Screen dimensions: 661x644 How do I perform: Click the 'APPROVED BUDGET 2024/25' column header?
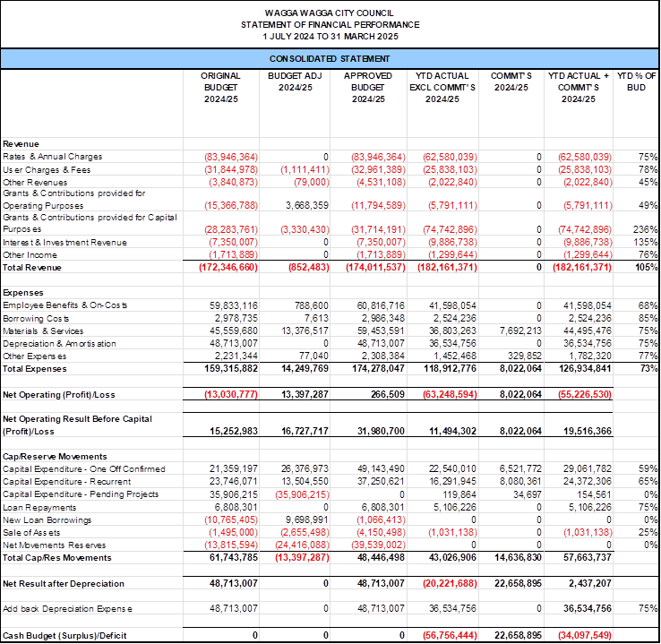368,87
